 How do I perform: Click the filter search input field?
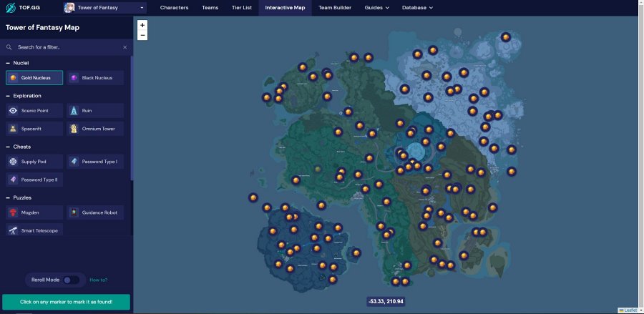pos(66,47)
